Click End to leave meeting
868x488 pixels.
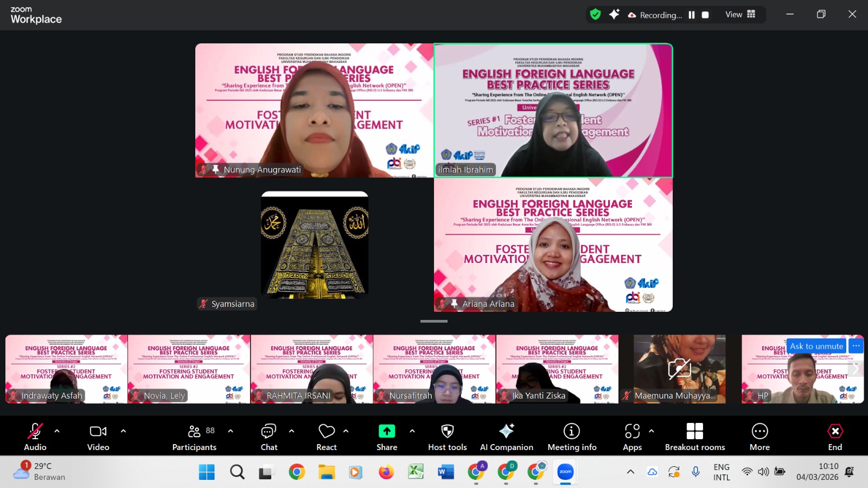[835, 437]
